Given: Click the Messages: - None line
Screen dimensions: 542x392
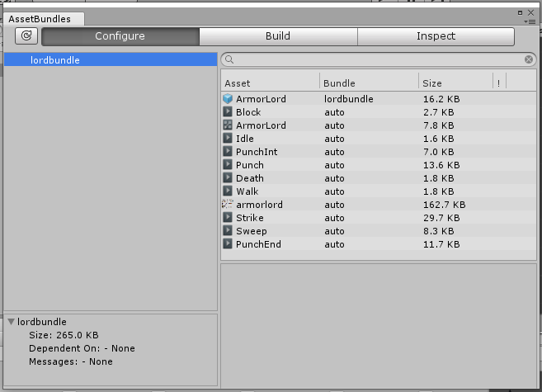Looking at the screenshot, I should [71, 361].
